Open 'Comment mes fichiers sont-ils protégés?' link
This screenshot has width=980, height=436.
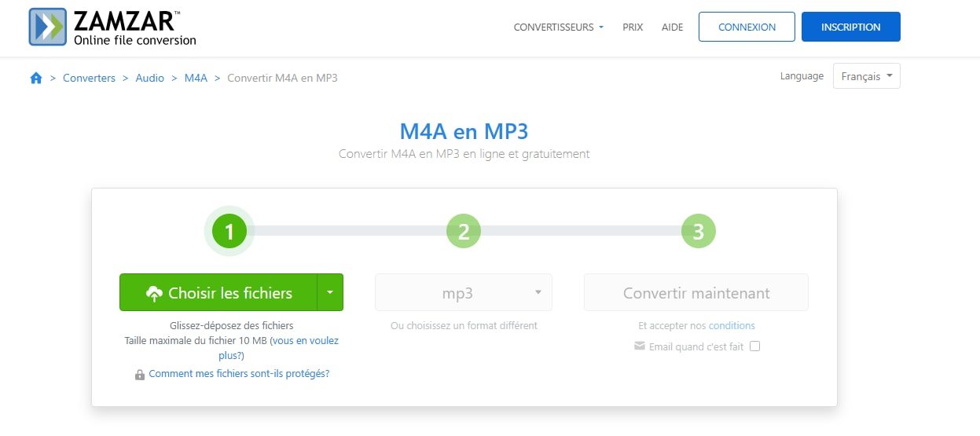tap(239, 374)
